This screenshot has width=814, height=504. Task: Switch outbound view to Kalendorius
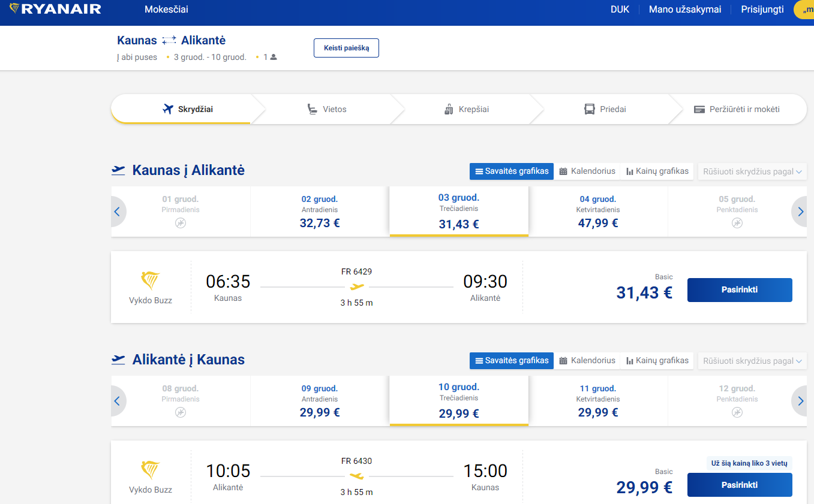587,171
